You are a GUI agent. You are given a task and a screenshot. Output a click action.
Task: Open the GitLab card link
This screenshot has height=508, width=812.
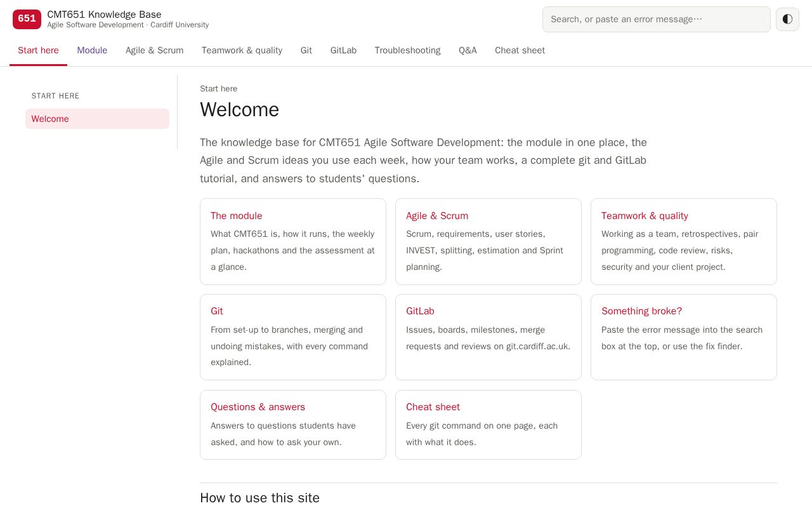click(488, 337)
